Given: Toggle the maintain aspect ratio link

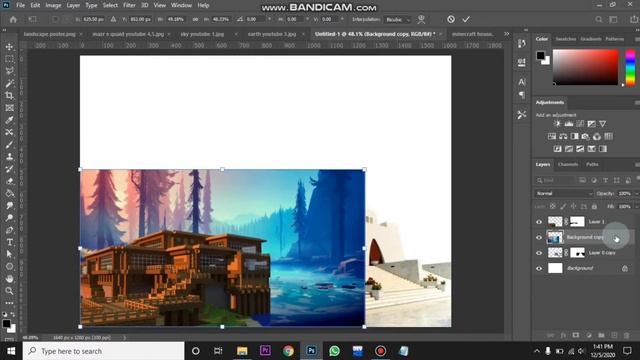Looking at the screenshot, I should point(195,19).
